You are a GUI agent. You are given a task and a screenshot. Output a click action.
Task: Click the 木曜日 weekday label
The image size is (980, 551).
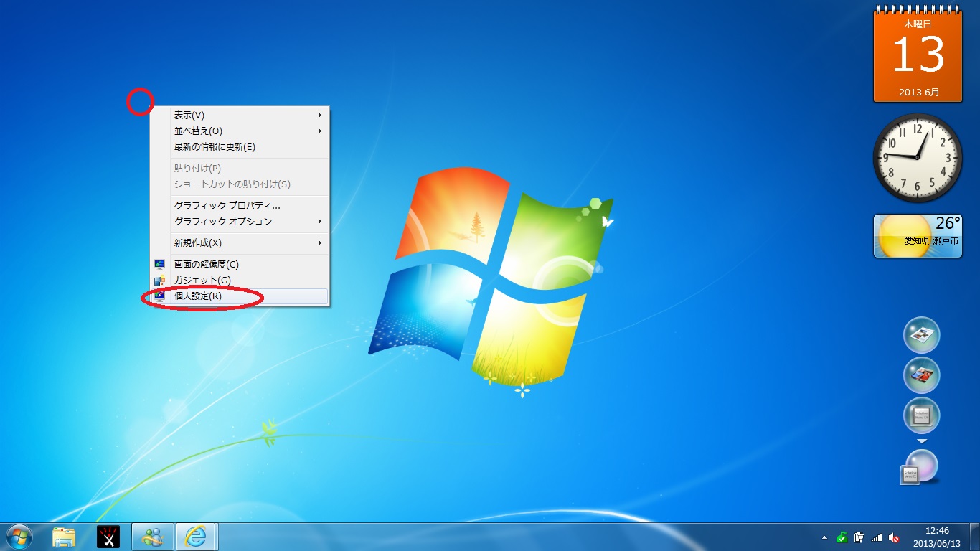(x=918, y=24)
